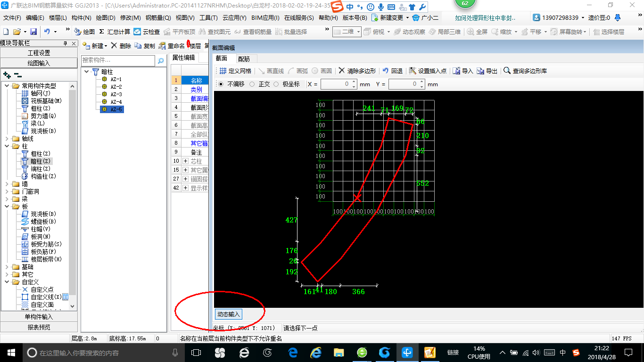Select 正交 orthogonal radio button
This screenshot has width=644, height=362.
[x=252, y=84]
